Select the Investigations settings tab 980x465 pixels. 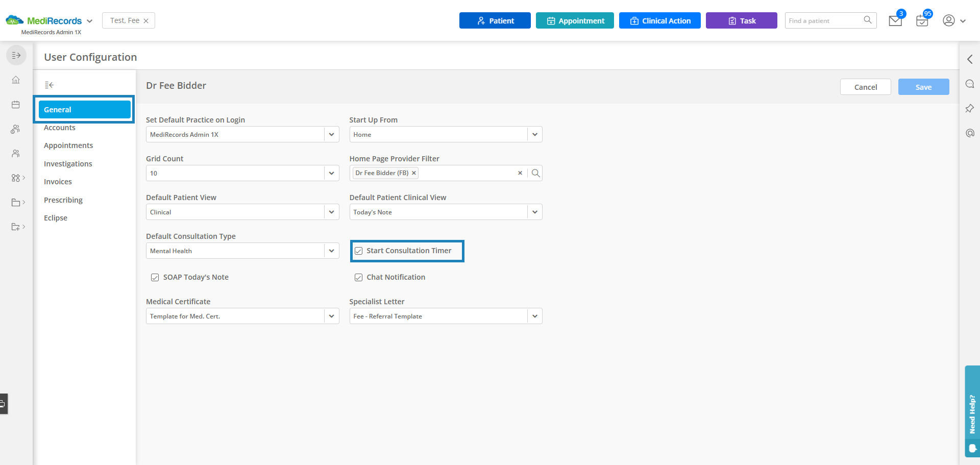(x=68, y=164)
